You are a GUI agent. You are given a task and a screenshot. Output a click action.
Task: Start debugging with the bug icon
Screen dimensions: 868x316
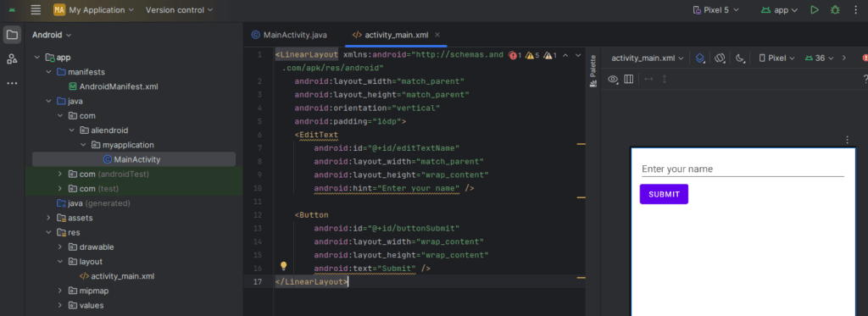coord(835,10)
